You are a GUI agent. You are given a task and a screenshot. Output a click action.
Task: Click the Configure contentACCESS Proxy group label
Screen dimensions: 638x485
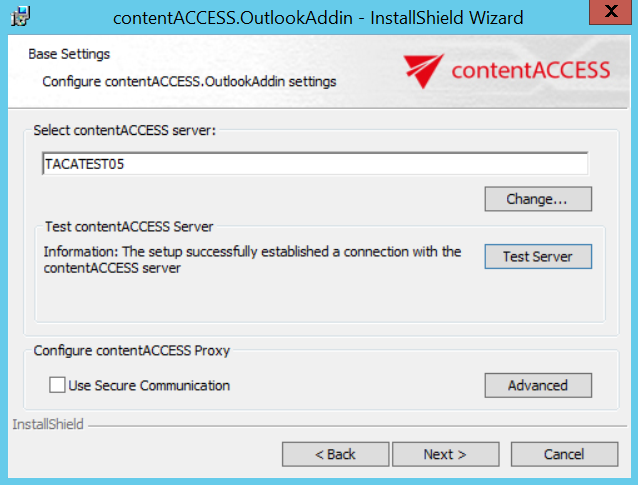click(x=133, y=350)
